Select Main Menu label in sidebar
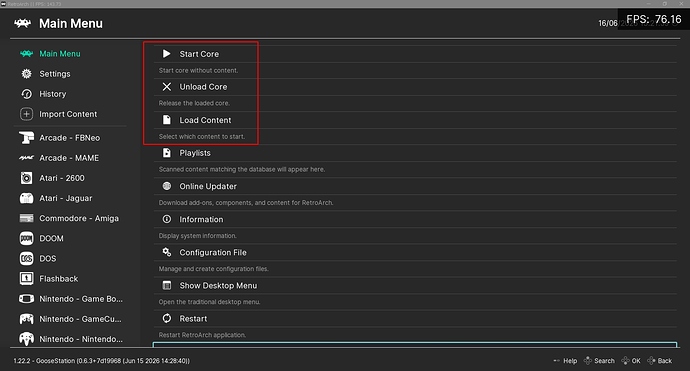Image resolution: width=690 pixels, height=371 pixels. [x=60, y=54]
